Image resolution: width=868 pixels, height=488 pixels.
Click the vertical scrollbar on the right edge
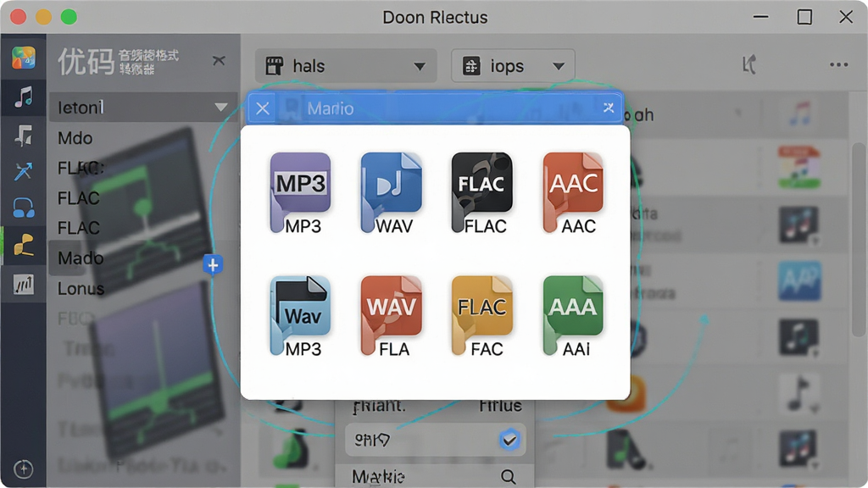[860, 239]
